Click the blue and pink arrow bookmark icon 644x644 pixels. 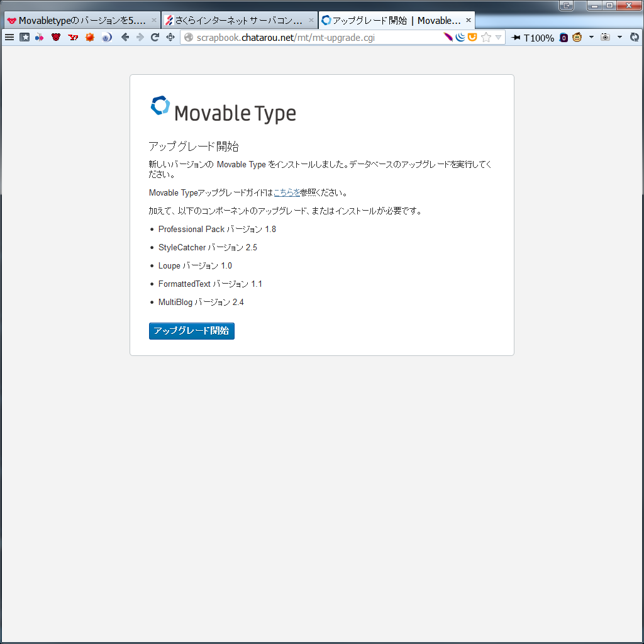coord(40,37)
